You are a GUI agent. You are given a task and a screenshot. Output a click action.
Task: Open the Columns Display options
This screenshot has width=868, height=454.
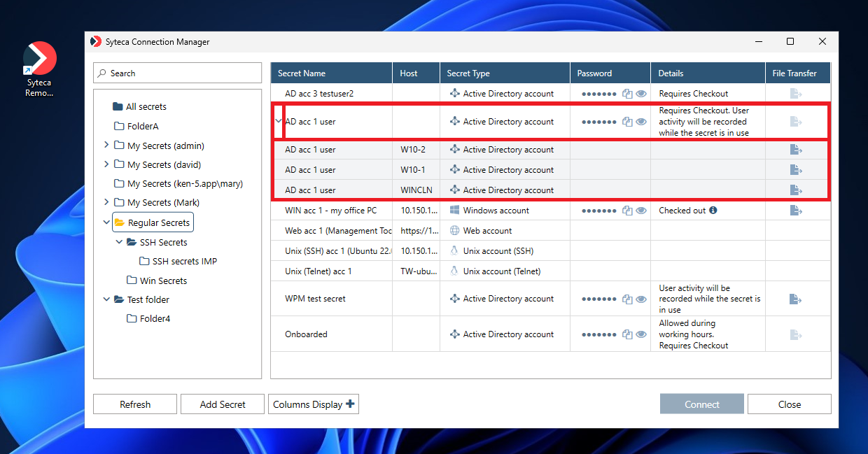point(314,404)
